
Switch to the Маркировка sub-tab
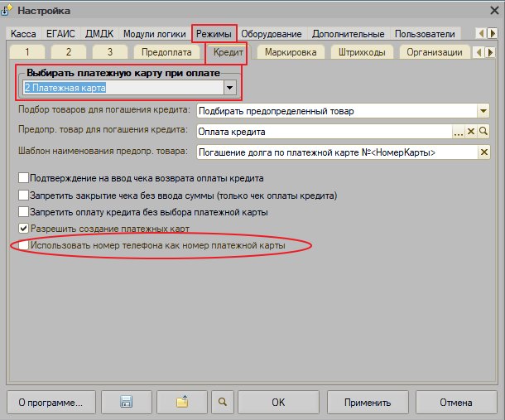[291, 52]
